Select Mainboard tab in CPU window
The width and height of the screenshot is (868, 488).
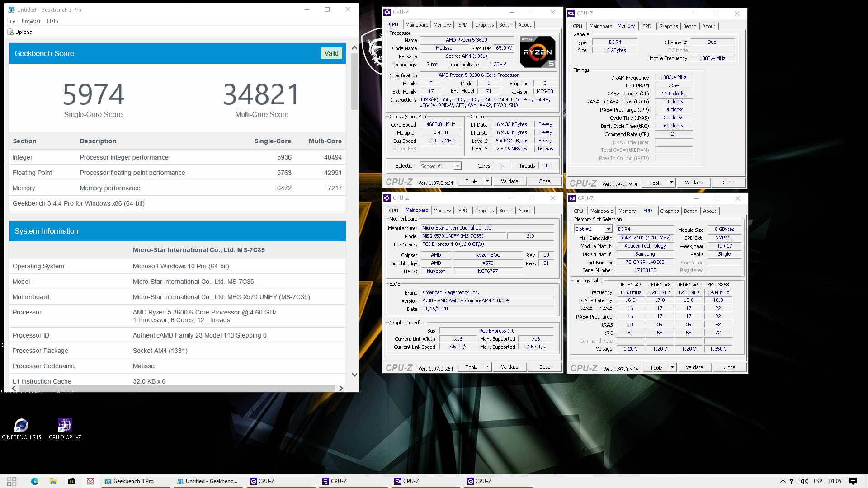416,25
